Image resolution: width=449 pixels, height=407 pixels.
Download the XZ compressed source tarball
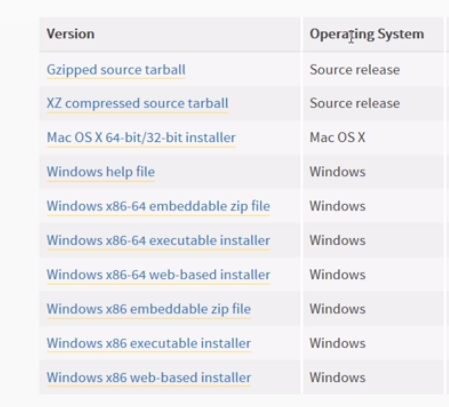[x=137, y=103]
